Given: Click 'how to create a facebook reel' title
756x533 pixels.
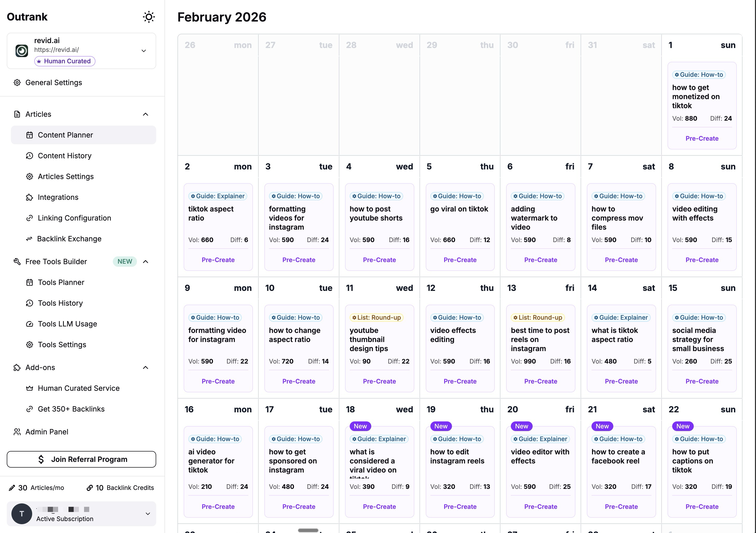Looking at the screenshot, I should tap(618, 456).
